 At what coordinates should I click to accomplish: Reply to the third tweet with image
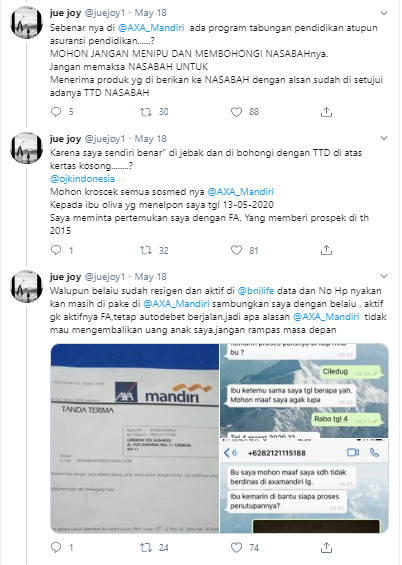tap(56, 548)
